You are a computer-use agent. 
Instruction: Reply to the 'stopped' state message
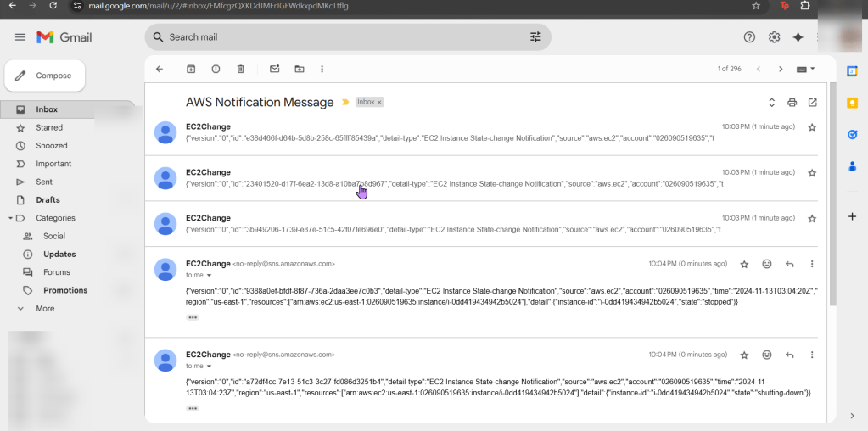pos(790,264)
